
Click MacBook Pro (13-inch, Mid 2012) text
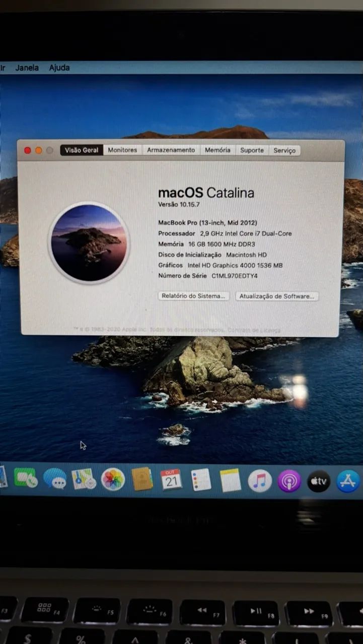tap(207, 222)
